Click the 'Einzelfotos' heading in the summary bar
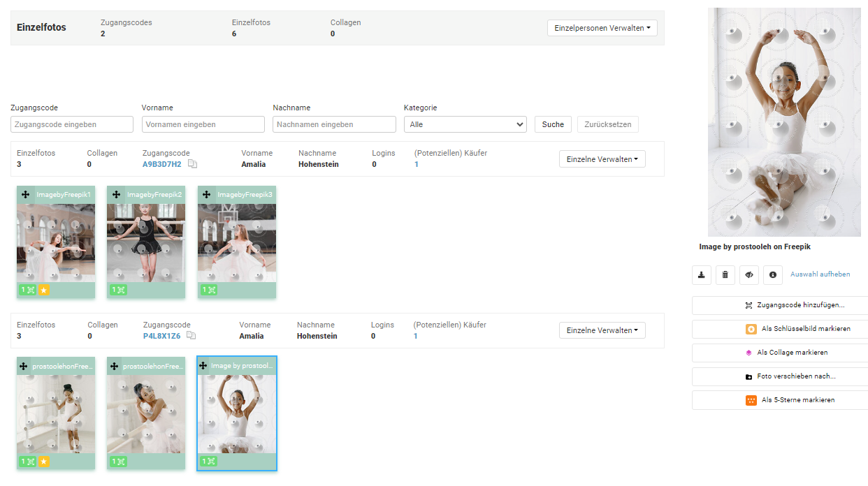The image size is (868, 486). click(41, 28)
